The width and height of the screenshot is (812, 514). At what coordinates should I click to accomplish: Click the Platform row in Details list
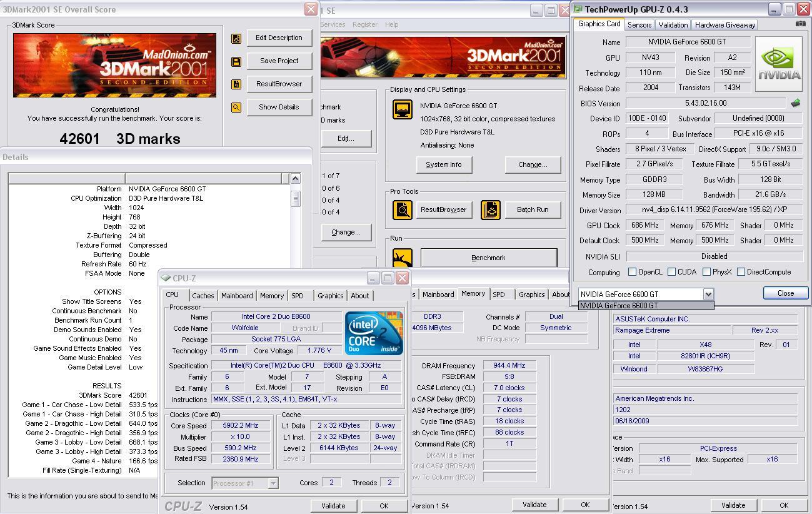click(149, 189)
